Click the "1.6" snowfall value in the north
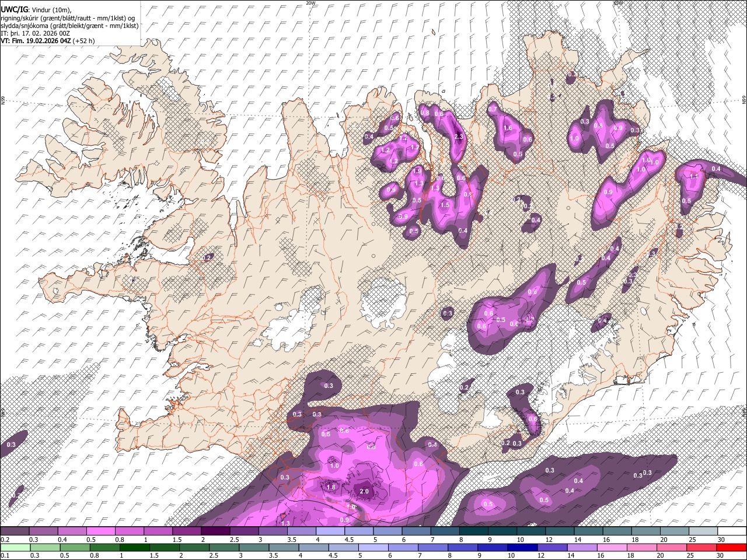This screenshot has height=560, width=747. (508, 128)
